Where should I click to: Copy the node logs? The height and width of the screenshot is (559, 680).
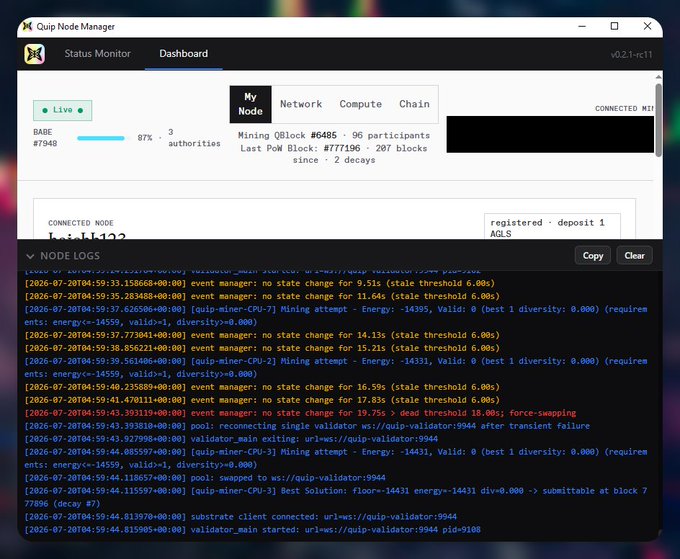point(592,255)
